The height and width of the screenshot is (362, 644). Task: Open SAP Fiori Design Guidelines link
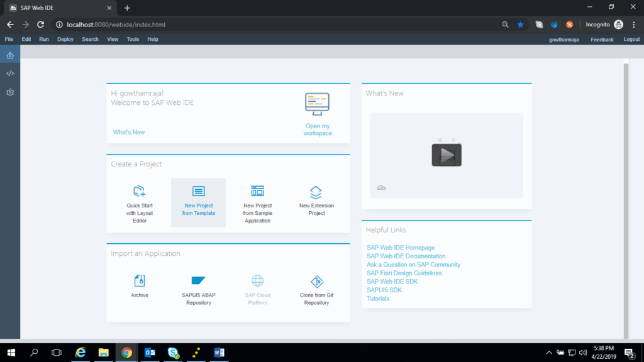(404, 273)
